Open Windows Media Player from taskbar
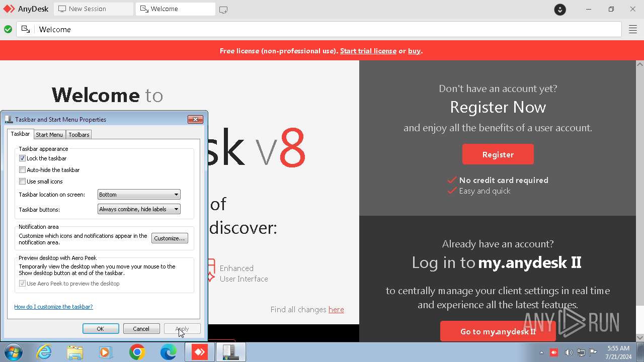This screenshot has width=644, height=362. click(x=106, y=352)
